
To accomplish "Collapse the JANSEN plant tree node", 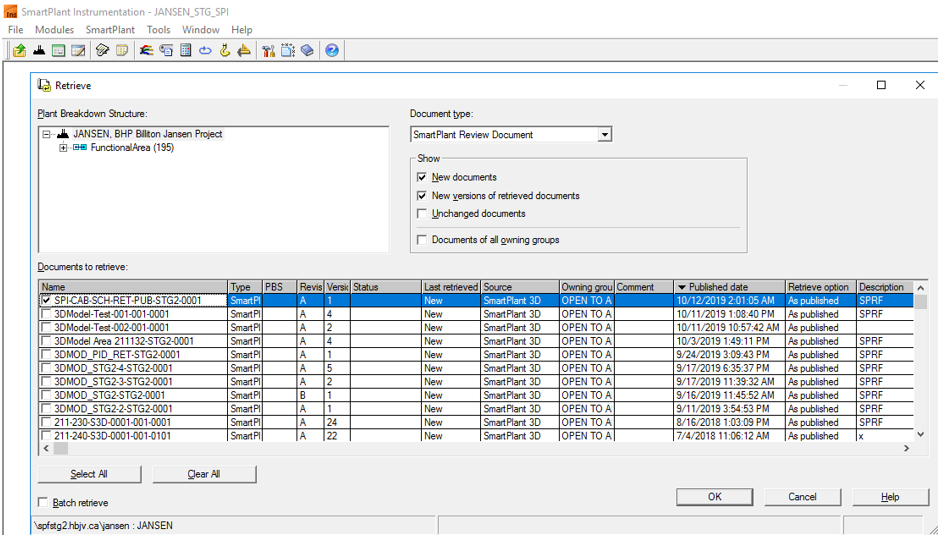I will click(47, 134).
